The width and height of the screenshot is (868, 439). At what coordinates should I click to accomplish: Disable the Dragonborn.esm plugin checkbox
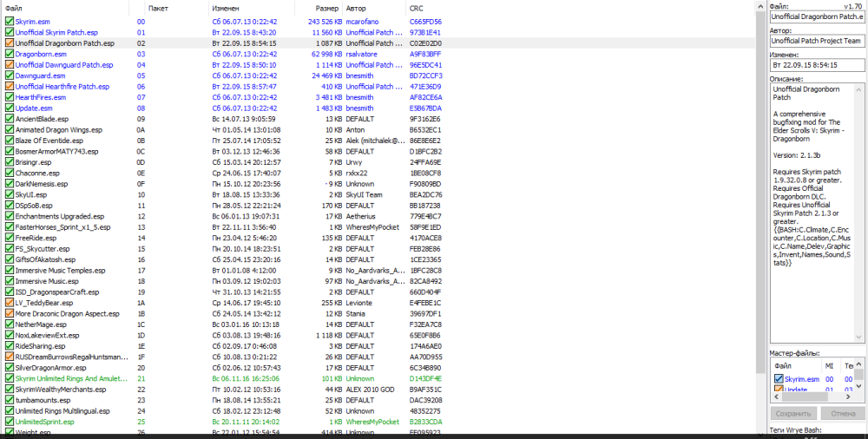[x=10, y=54]
